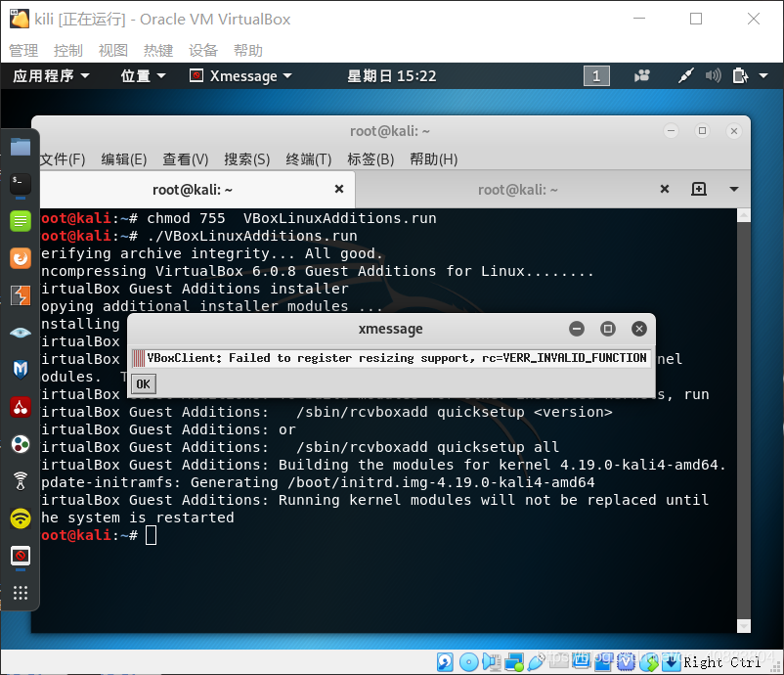The width and height of the screenshot is (784, 675).
Task: Expand the system menu arrow in top bar
Action: click(x=763, y=76)
